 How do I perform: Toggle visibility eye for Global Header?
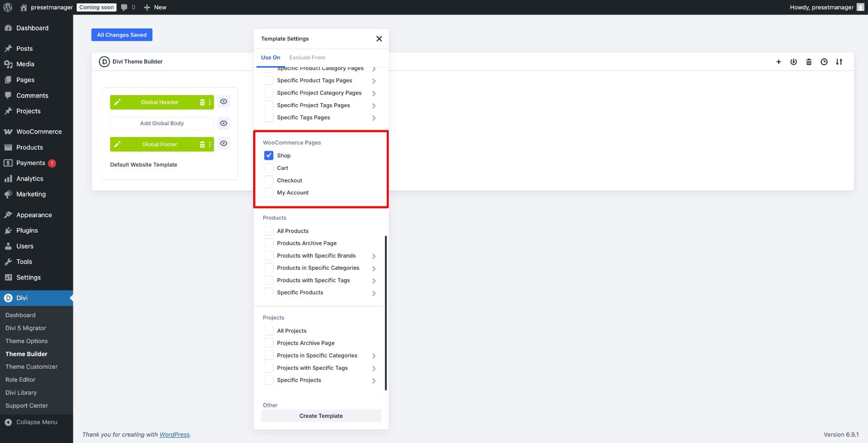point(223,102)
